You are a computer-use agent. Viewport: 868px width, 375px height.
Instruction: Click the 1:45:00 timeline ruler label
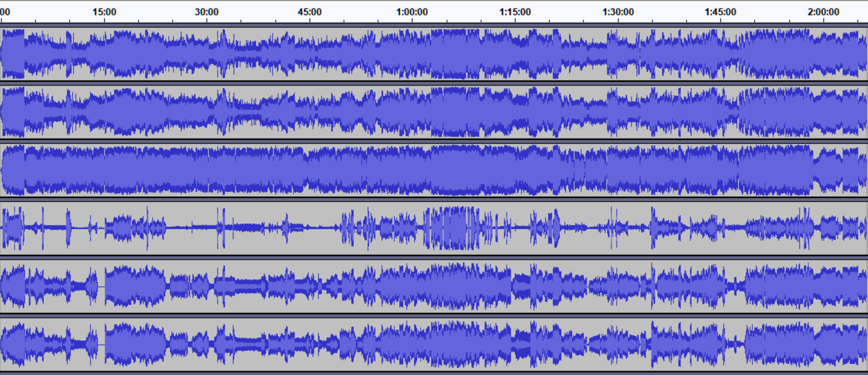coord(721,12)
